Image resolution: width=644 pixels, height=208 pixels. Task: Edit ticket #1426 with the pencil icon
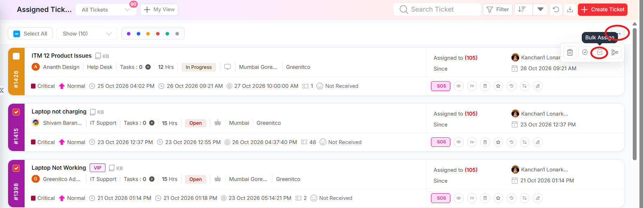coord(538,86)
